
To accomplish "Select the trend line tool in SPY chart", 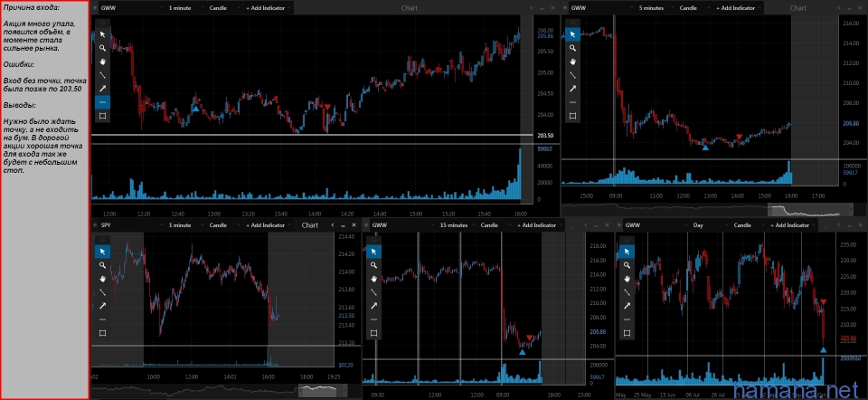I will tap(102, 292).
